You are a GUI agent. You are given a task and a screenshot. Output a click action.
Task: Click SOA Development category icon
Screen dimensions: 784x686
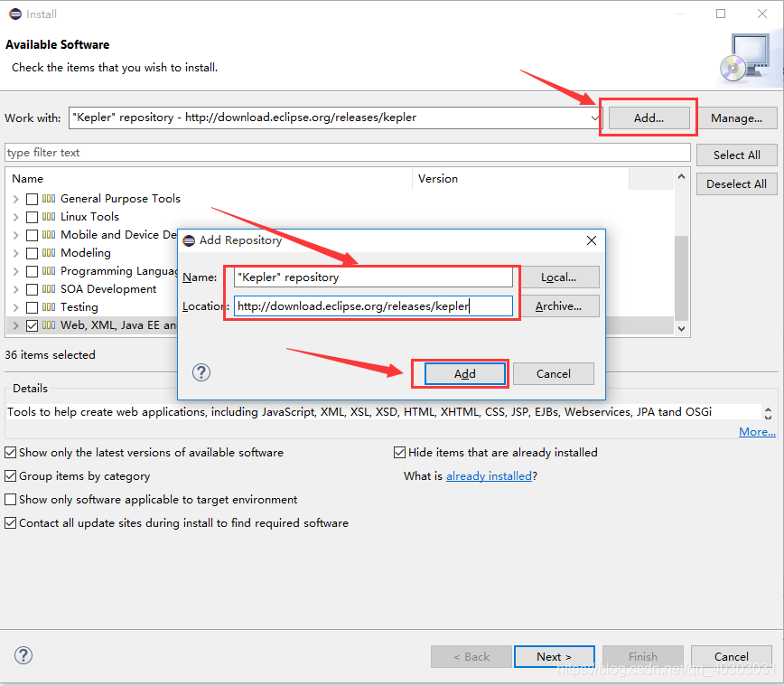pyautogui.click(x=49, y=288)
